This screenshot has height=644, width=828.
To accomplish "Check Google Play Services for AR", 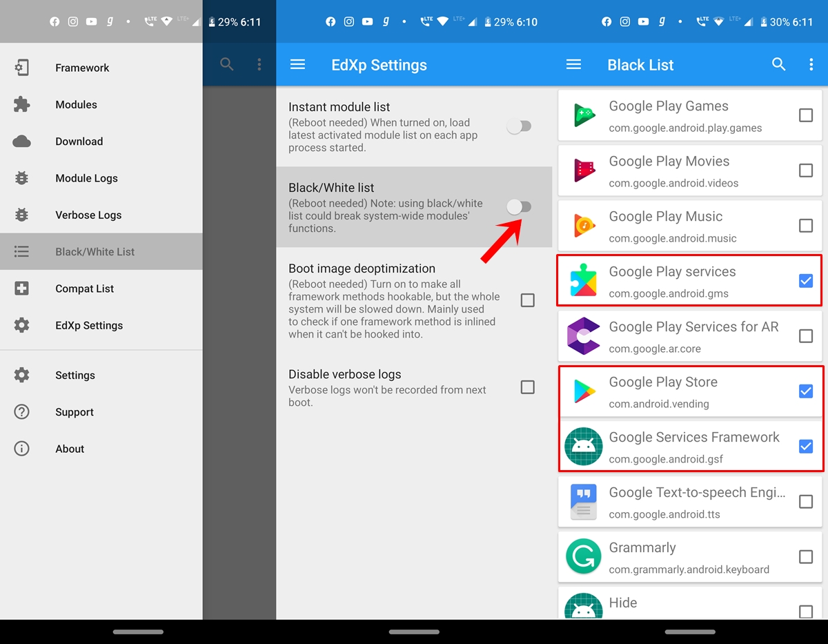I will pos(805,336).
